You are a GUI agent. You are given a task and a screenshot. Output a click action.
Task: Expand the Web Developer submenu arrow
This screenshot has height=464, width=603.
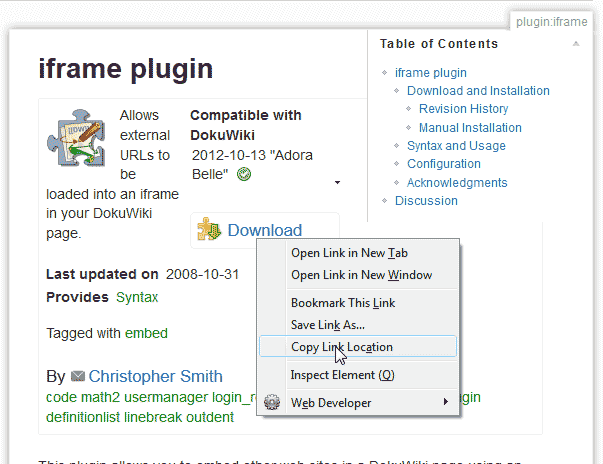(x=446, y=402)
